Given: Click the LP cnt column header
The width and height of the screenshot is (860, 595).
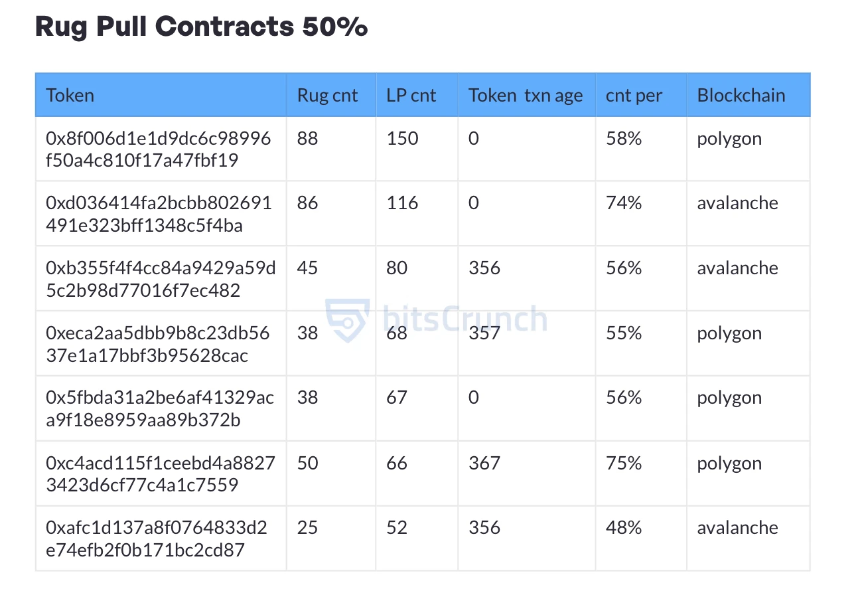Looking at the screenshot, I should pos(411,96).
